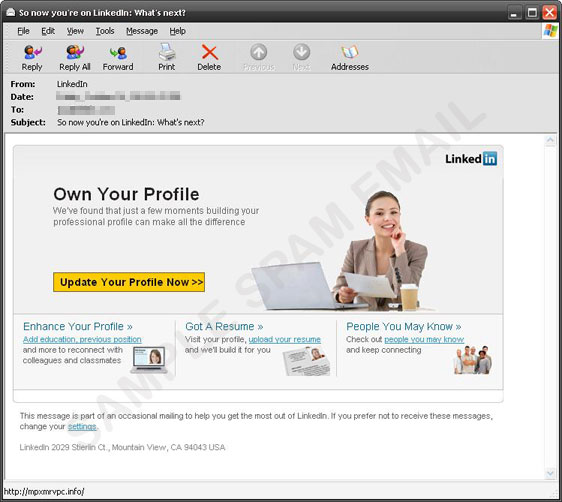Image resolution: width=562 pixels, height=502 pixels.
Task: Click the scrollbar down arrow
Action: tap(550, 474)
